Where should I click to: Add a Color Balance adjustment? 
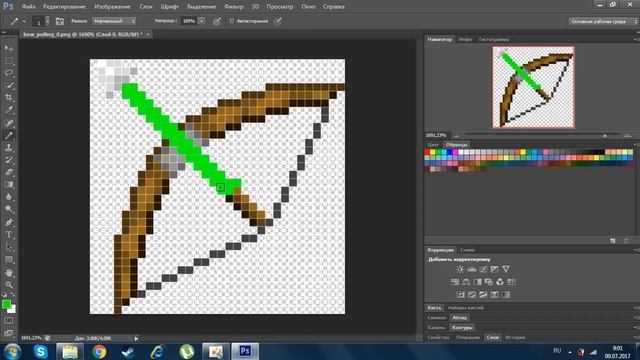[x=466, y=282]
